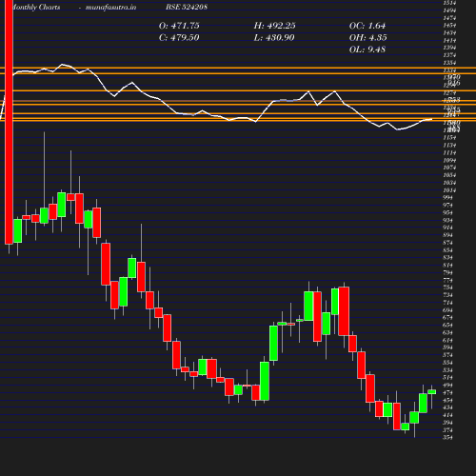Click the "OL: 9.48" value
Screen dimensions: 476x476
(367, 50)
